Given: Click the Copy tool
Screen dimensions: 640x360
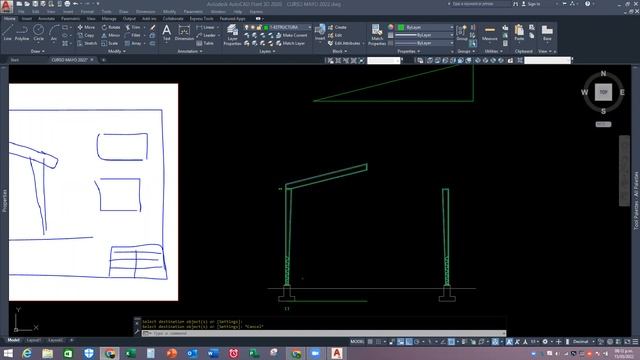Looking at the screenshot, I should click(86, 36).
